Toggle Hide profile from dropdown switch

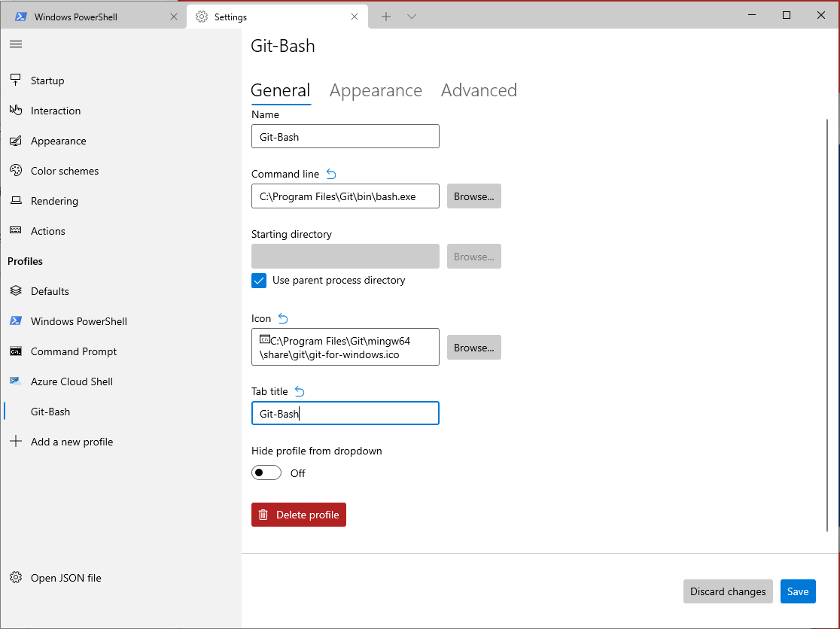[266, 473]
